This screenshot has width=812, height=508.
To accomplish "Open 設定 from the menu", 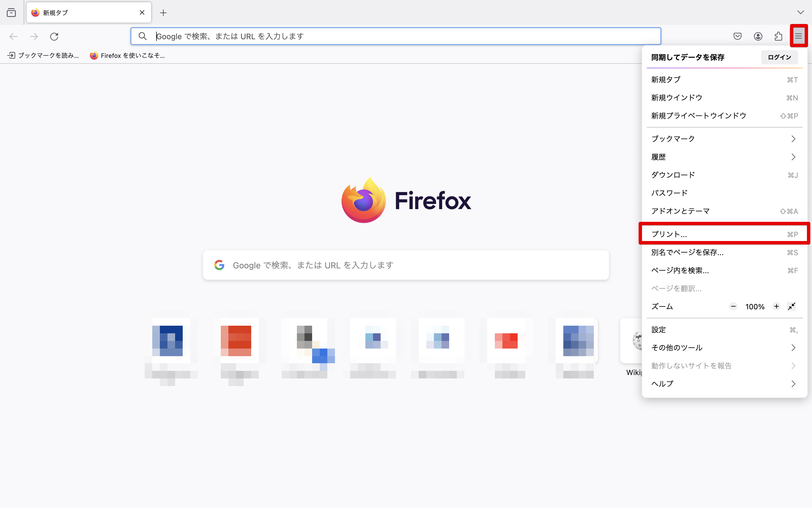I will point(724,330).
